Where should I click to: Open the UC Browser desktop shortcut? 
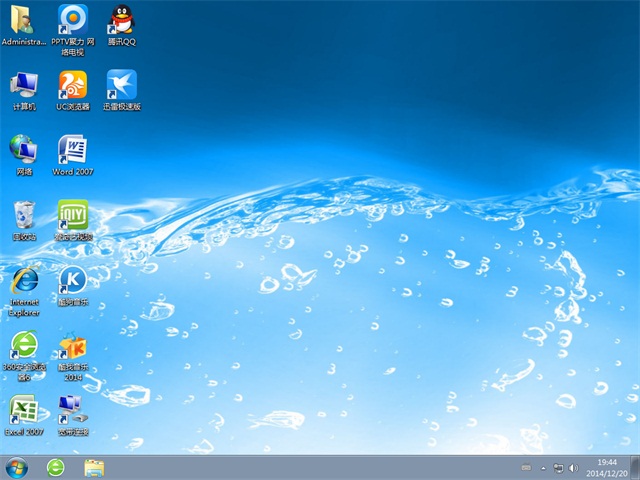(72, 84)
